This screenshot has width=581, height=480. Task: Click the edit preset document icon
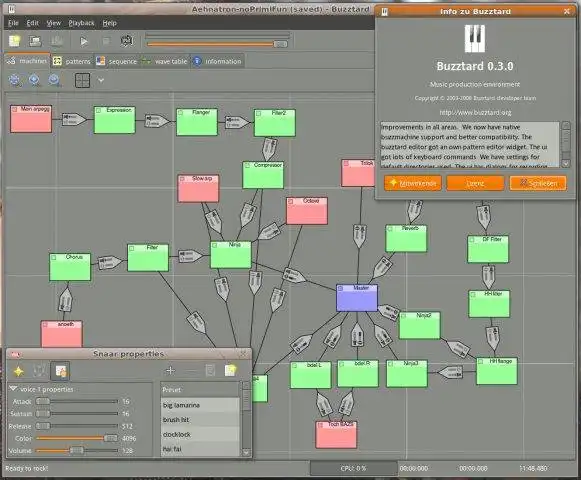(210, 370)
